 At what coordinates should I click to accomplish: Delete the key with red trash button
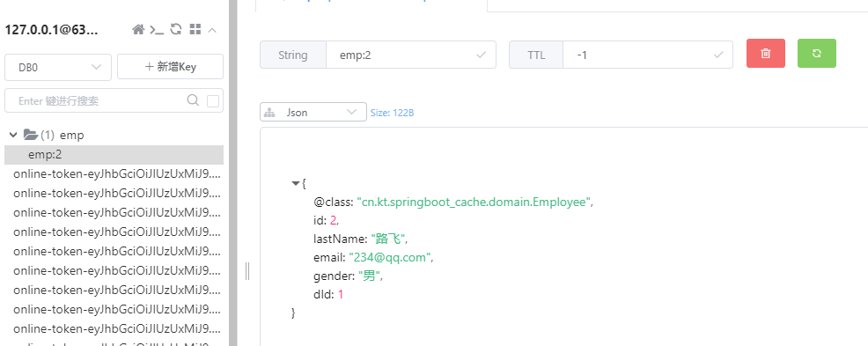pyautogui.click(x=766, y=53)
